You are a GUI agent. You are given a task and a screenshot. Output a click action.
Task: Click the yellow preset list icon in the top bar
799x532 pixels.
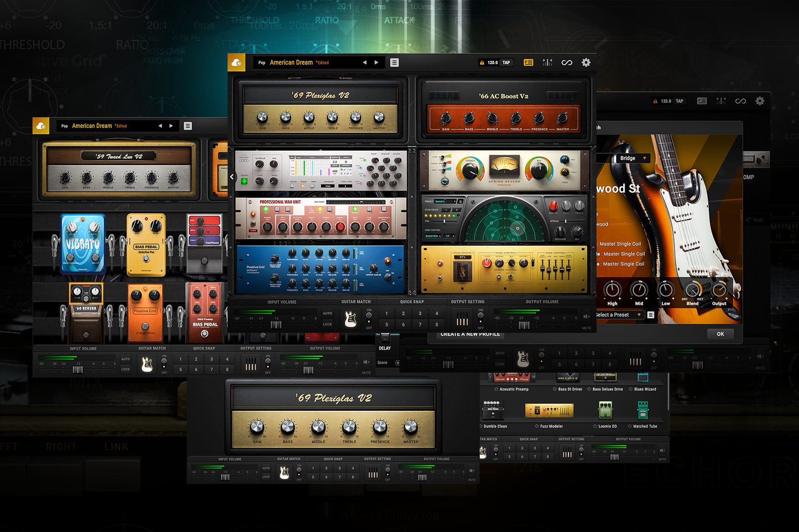click(x=529, y=63)
